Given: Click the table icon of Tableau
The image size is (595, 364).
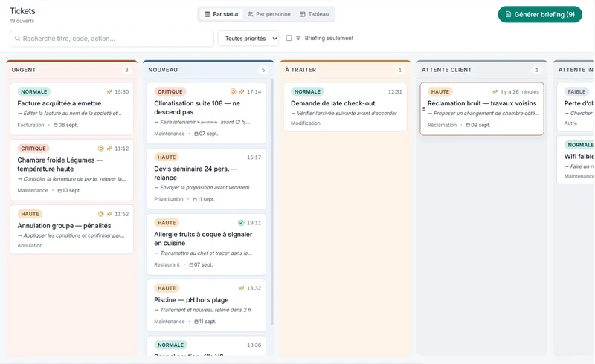Looking at the screenshot, I should 303,14.
